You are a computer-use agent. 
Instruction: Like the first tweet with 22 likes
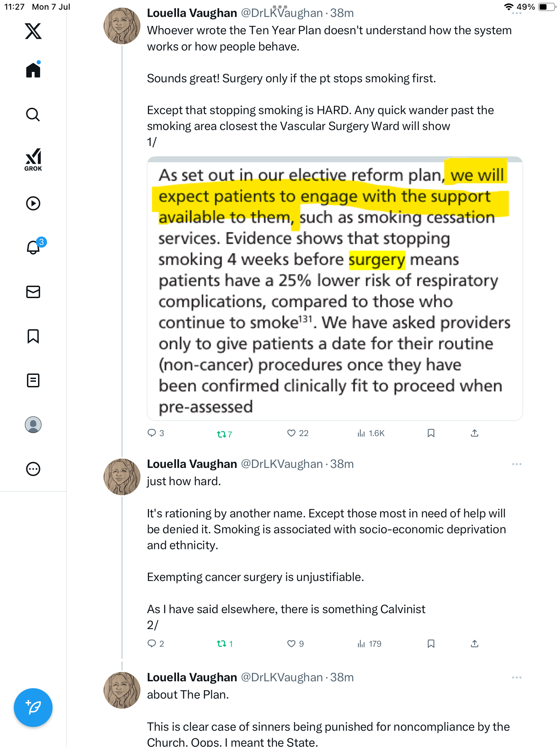click(x=298, y=433)
